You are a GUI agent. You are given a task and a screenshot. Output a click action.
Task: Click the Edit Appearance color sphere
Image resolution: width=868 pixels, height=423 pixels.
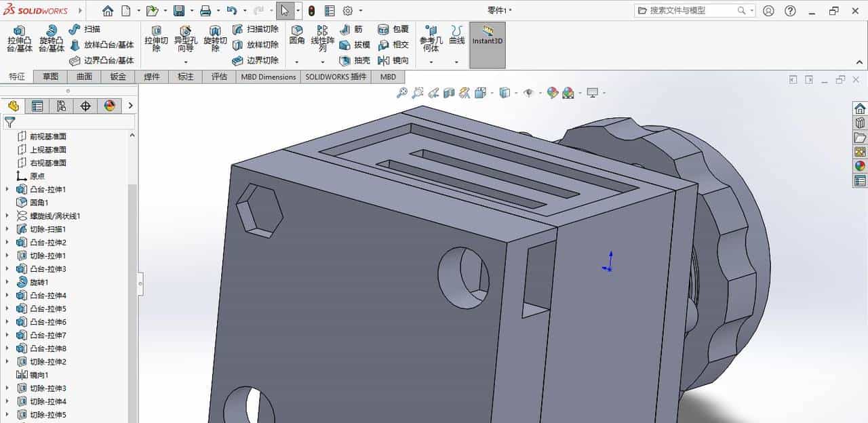click(553, 92)
